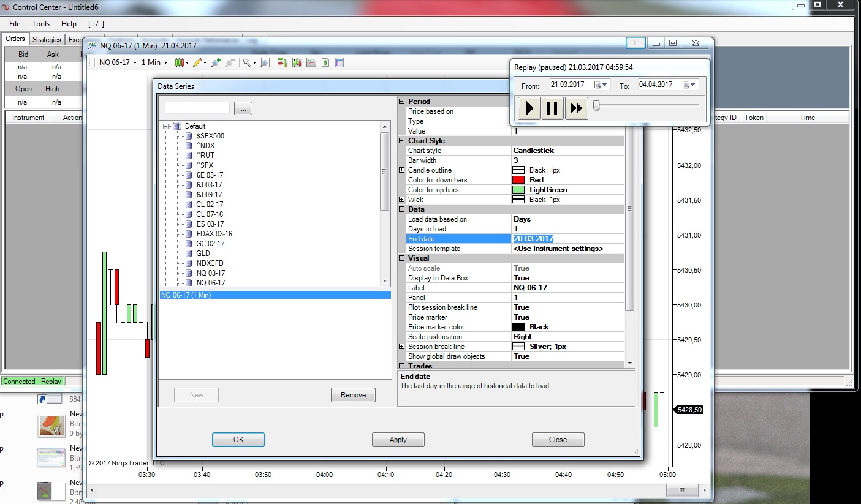Open the chart Properties toolbar icon
861x504 pixels.
click(339, 62)
